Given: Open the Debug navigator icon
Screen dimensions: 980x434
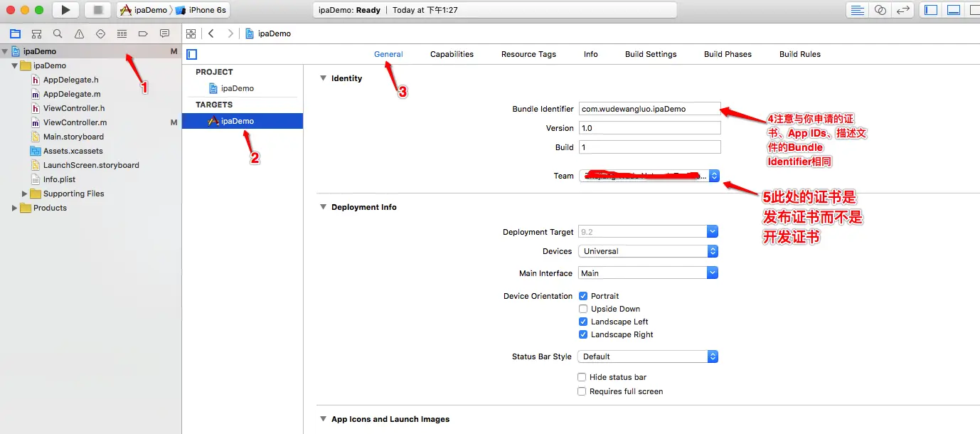Looking at the screenshot, I should point(122,33).
